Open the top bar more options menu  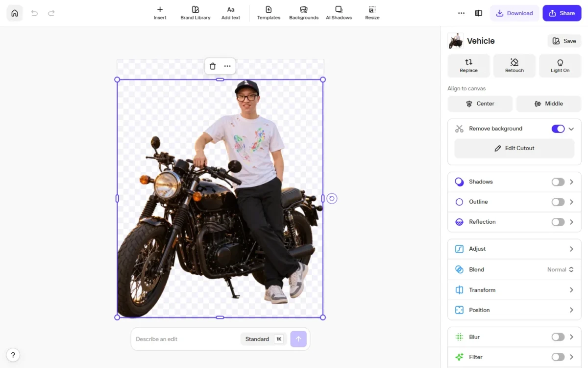point(461,13)
